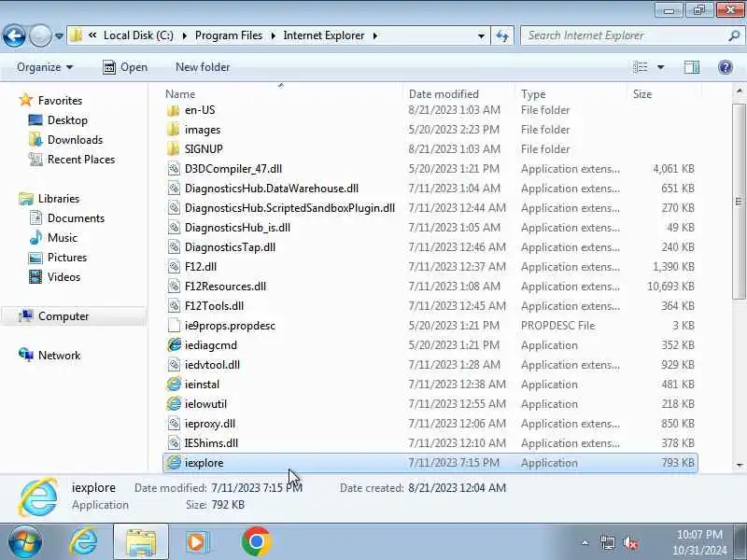Select the DiagnosticsHub.DataWarehouse.dll file icon

click(174, 189)
